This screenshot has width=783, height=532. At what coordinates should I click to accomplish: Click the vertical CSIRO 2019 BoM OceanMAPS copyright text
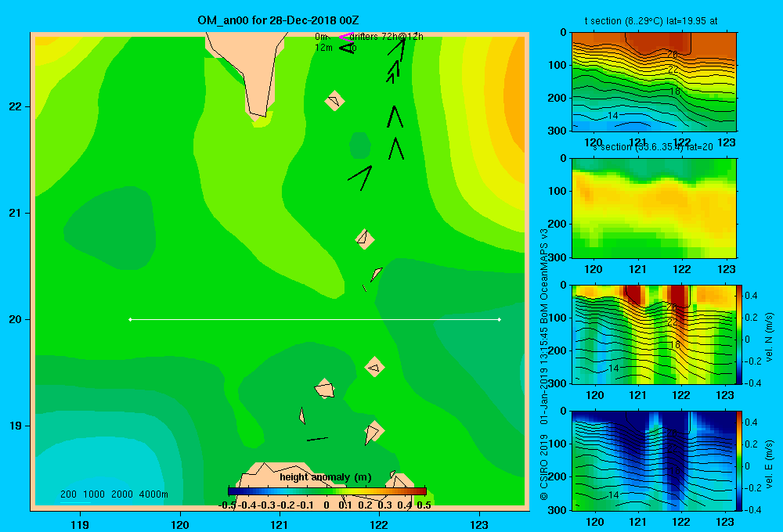[x=544, y=365]
